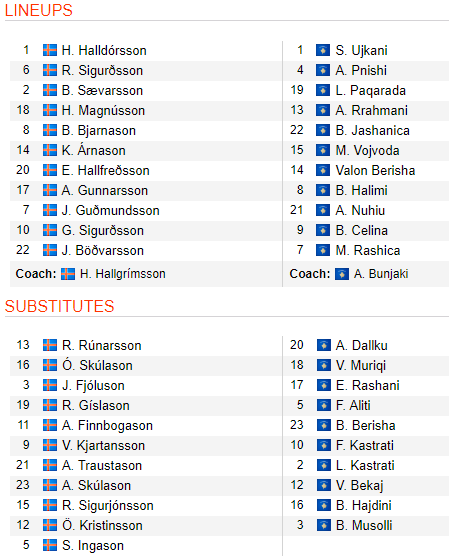Click flag icon beside V. Muriqi
This screenshot has width=449, height=556.
point(323,365)
